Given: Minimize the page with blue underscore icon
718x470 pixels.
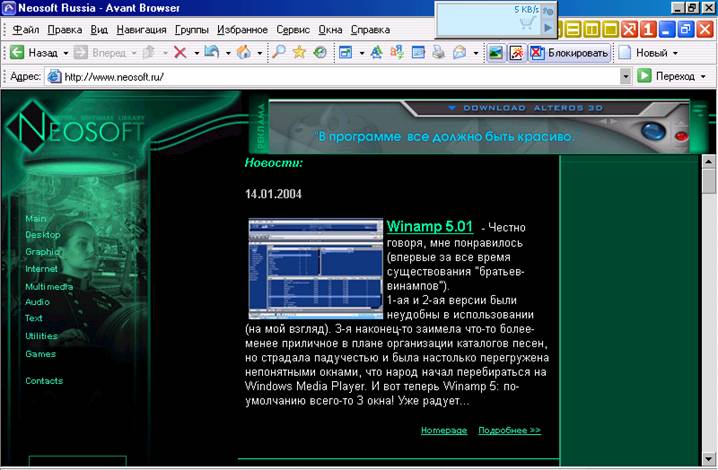Looking at the screenshot, I should pos(667,29).
